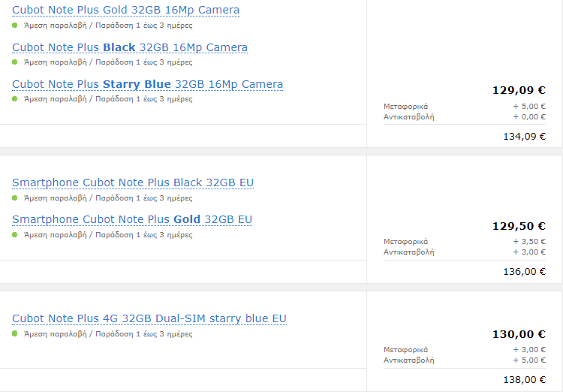This screenshot has height=392, width=563.
Task: Open Cubot Note Plus 4G Dual-SIM starry blue link
Action: pos(149,318)
